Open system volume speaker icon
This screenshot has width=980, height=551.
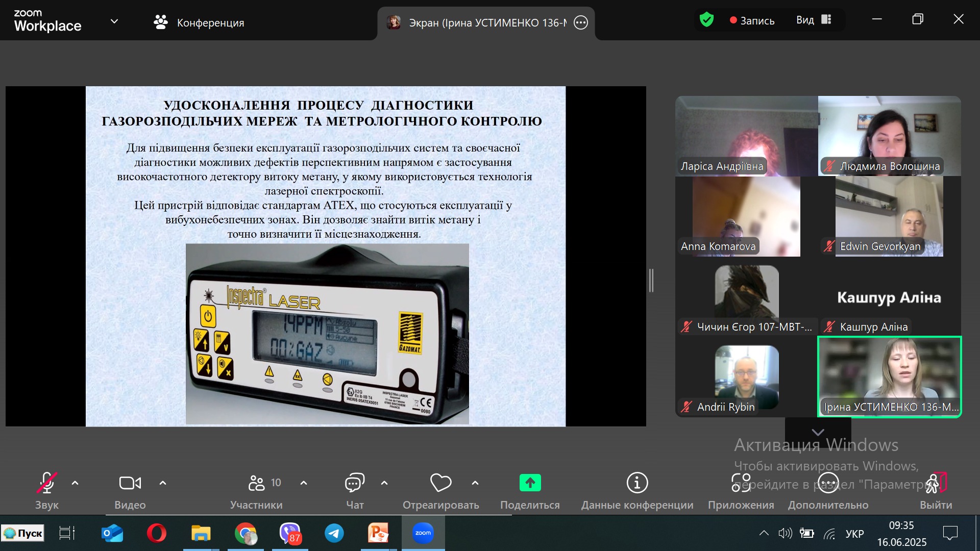tap(785, 534)
